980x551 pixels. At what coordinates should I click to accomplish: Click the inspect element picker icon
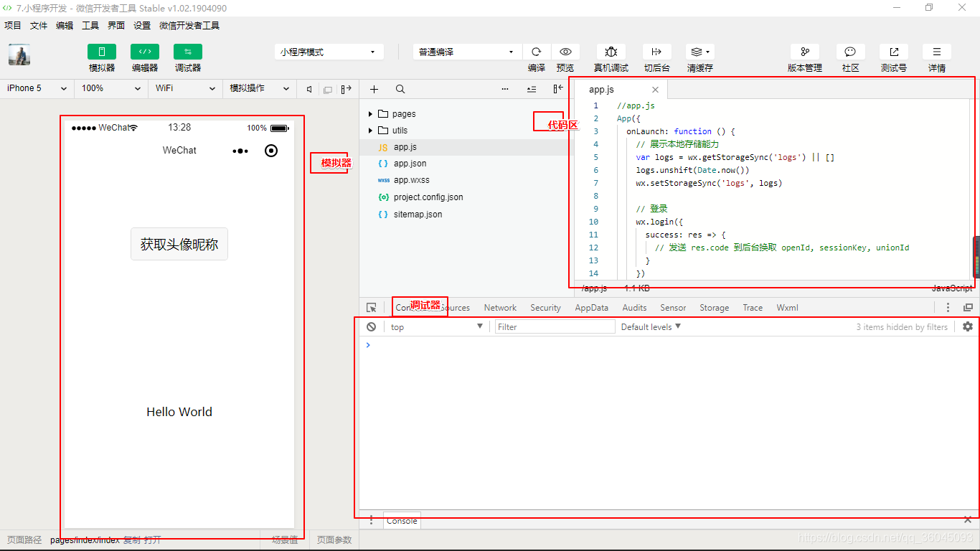tap(372, 308)
